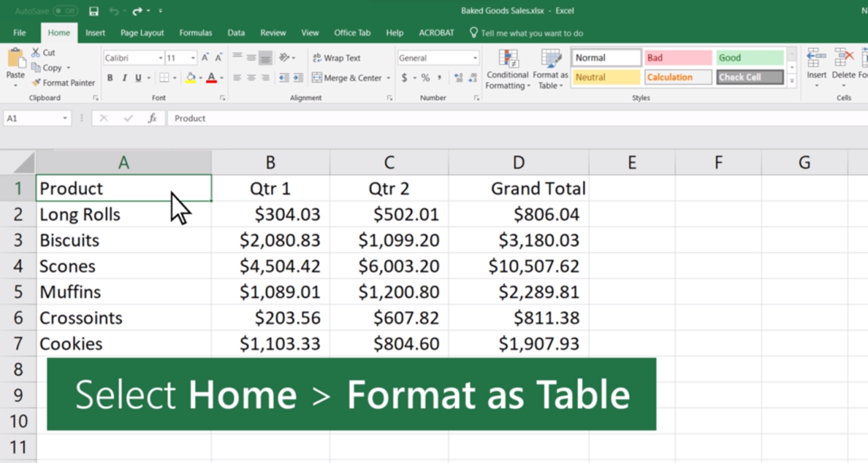The height and width of the screenshot is (463, 868).
Task: Open Format as Table gallery
Action: [550, 69]
